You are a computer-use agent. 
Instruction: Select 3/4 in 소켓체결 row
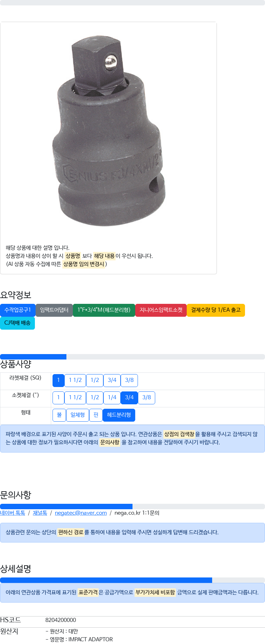(x=129, y=398)
